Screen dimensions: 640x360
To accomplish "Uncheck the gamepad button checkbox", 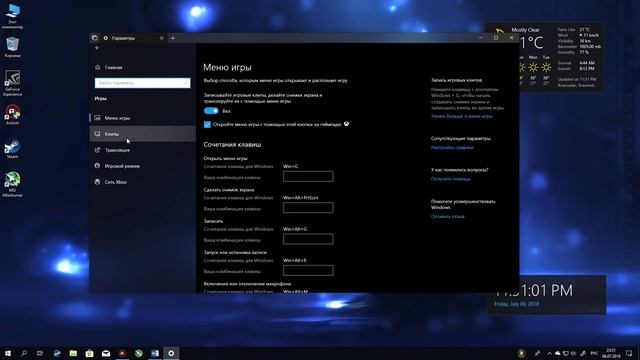I will click(207, 124).
